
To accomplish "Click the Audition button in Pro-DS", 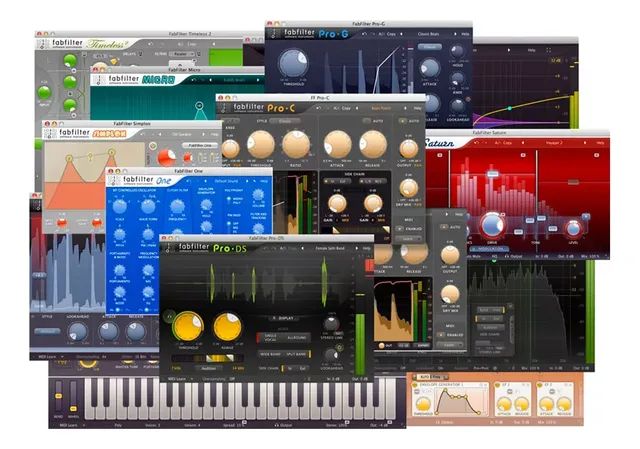I will 209,368.
